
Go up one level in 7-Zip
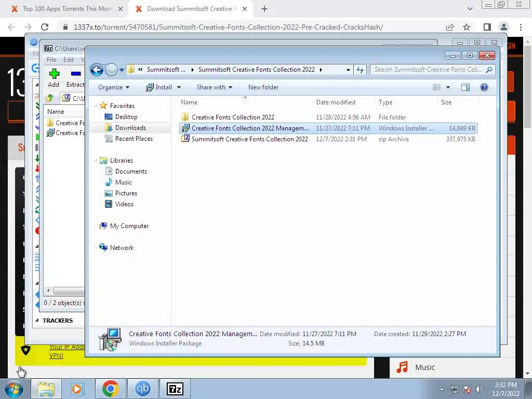50,98
